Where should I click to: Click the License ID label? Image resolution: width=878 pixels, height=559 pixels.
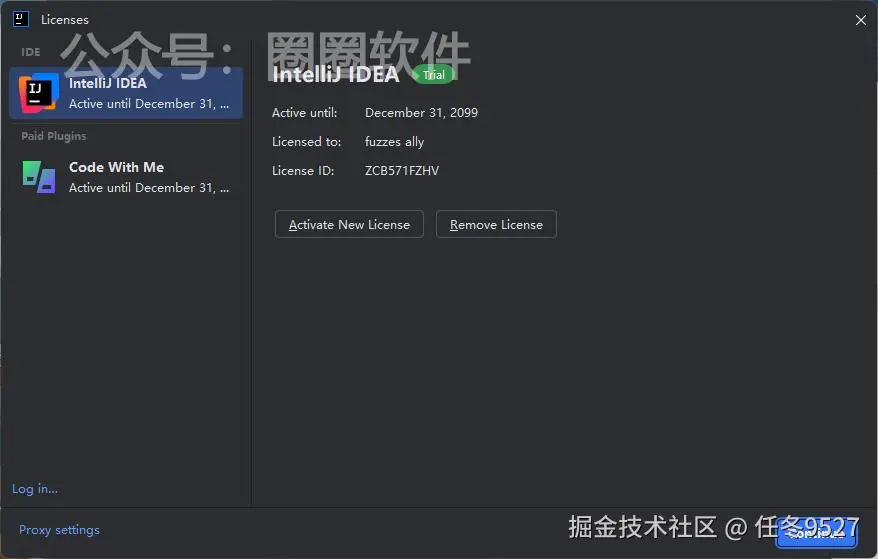click(303, 171)
